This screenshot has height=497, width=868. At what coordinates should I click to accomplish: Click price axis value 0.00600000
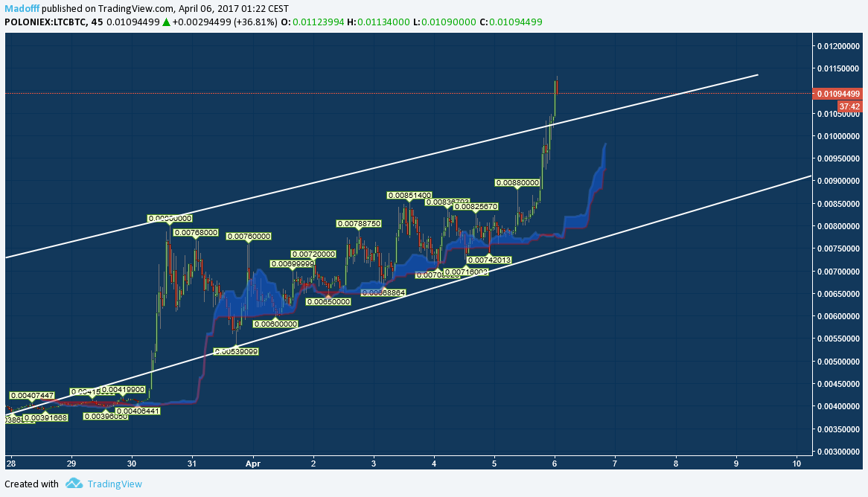pyautogui.click(x=839, y=316)
